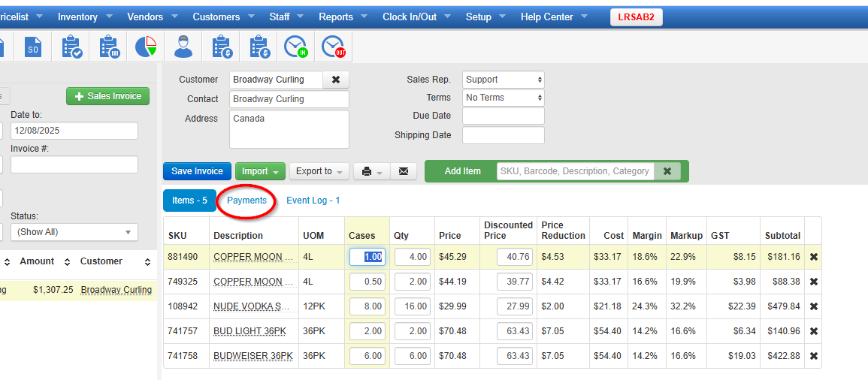Click the Invoice # input field
The height and width of the screenshot is (380, 868).
[74, 164]
